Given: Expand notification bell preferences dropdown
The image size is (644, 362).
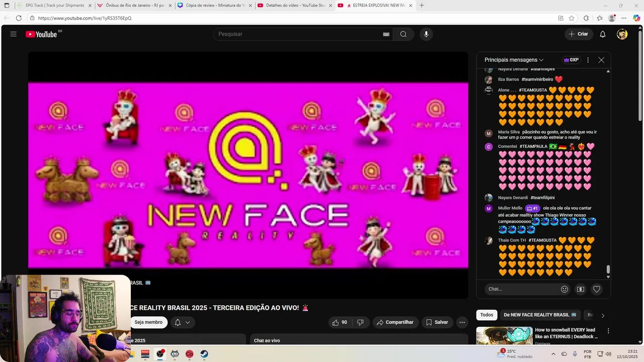Looking at the screenshot, I should pos(188,322).
